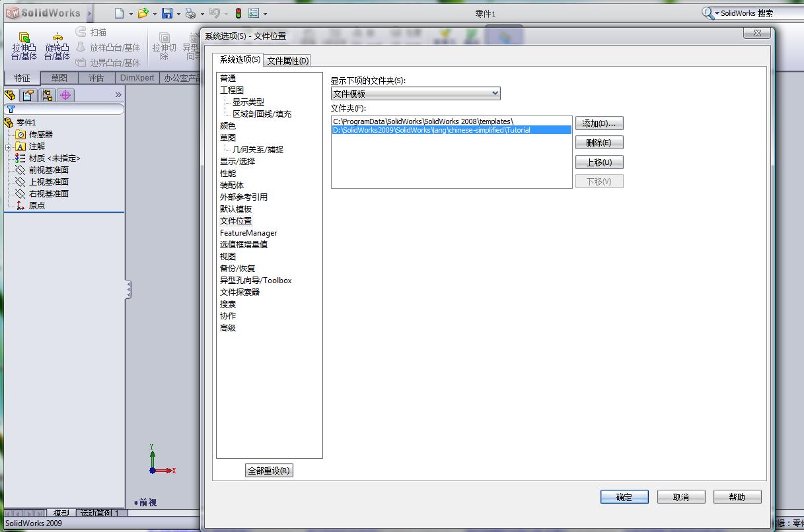
Task: Confirm with the 确定 button
Action: click(624, 497)
